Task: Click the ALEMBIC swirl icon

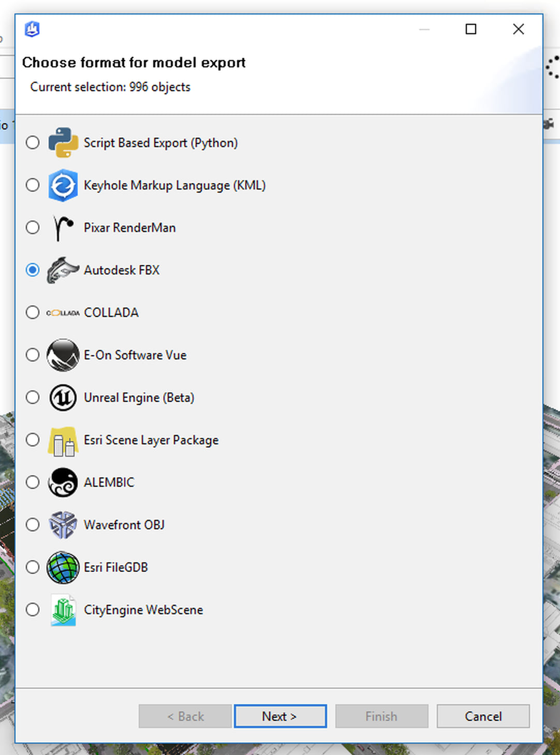Action: click(x=63, y=483)
